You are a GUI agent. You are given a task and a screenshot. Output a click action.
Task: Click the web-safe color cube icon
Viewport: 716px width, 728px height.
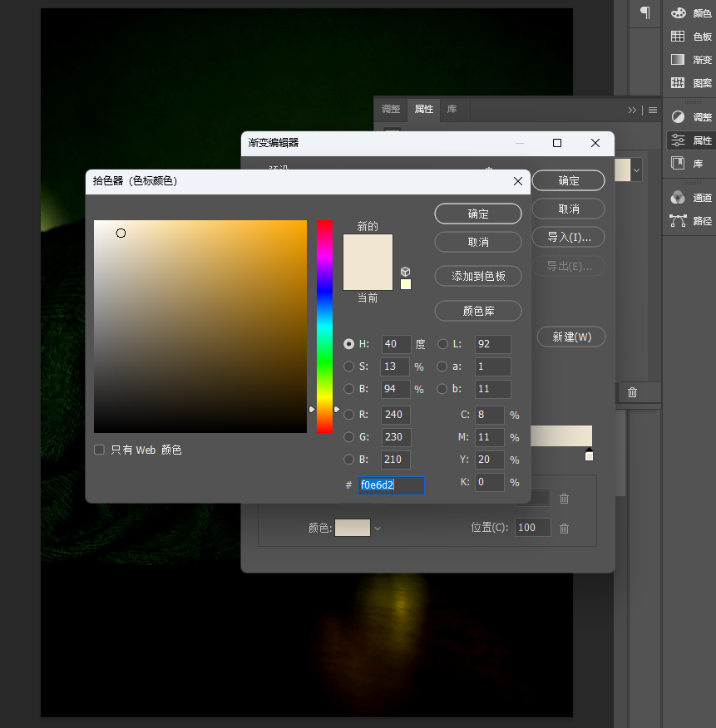click(x=405, y=272)
